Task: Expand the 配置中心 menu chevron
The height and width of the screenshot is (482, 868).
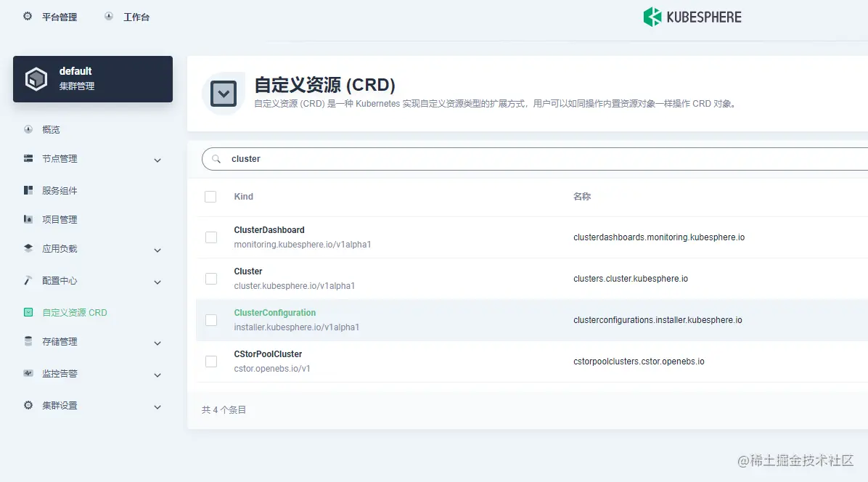Action: tap(157, 282)
